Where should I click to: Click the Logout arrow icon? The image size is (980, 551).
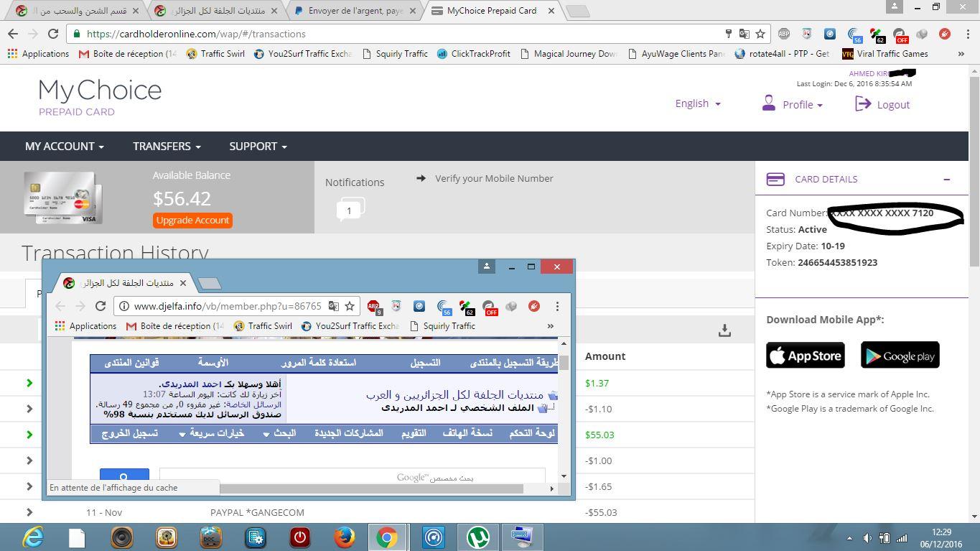862,104
